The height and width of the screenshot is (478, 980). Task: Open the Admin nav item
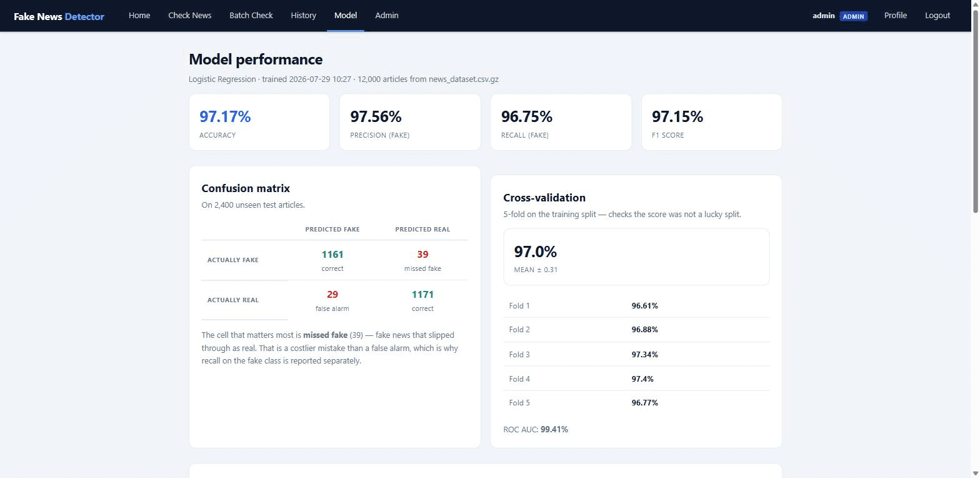coord(387,16)
